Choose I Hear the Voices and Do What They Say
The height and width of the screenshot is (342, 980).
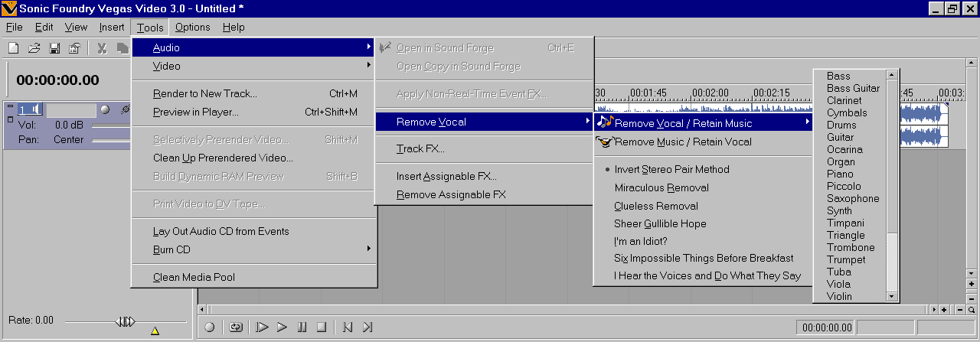click(x=707, y=276)
